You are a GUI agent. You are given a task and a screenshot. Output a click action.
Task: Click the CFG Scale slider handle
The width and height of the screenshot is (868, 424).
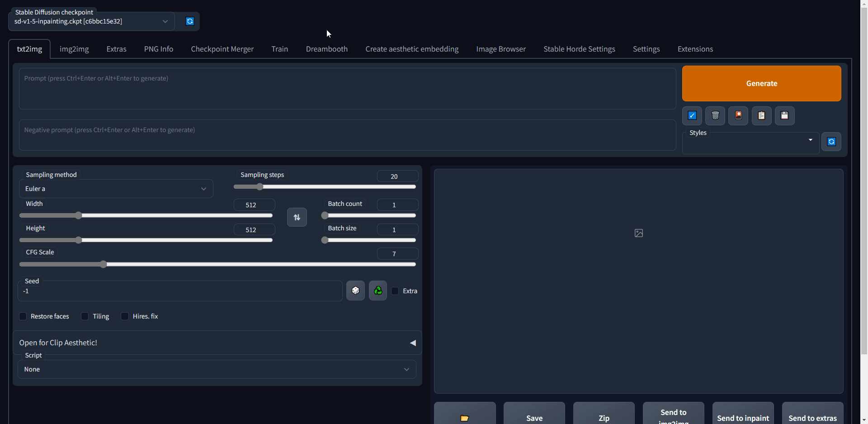coord(104,264)
